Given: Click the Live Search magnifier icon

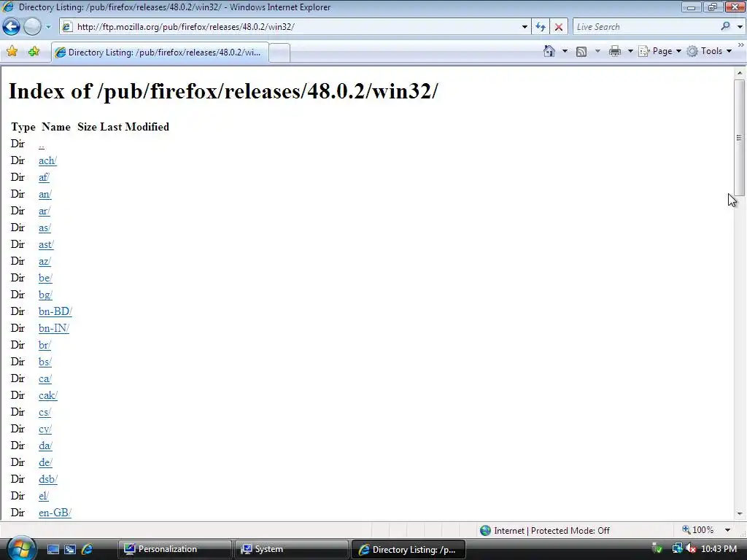Looking at the screenshot, I should (x=726, y=27).
